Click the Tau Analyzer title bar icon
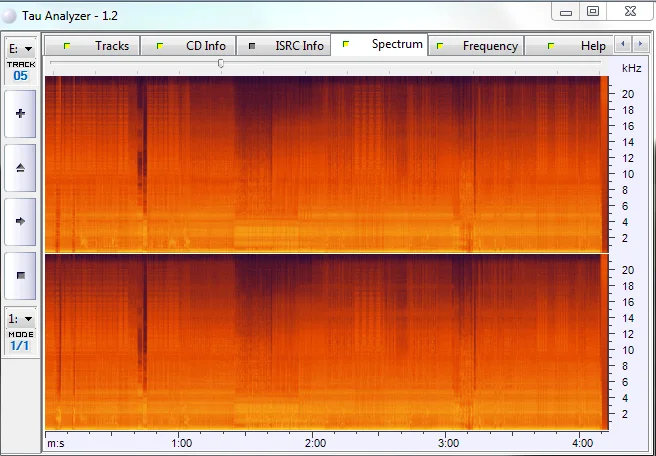Screen dimensions: 656x456 pyautogui.click(x=9, y=16)
